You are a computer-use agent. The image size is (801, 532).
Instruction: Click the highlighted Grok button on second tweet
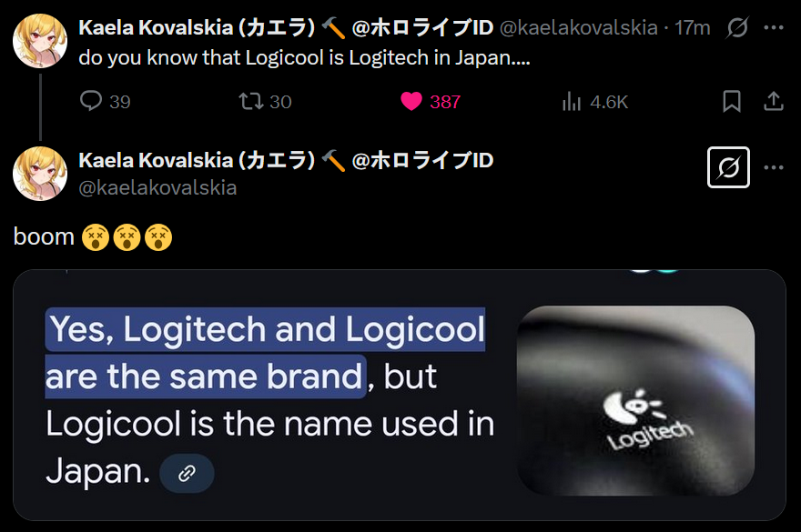point(728,167)
